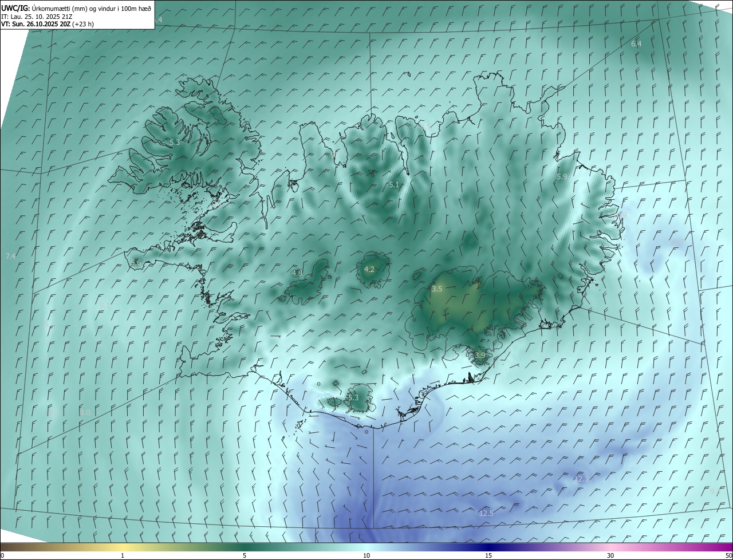Screen dimensions: 733x560
Task: Click the '30' tick on the color scale
Action: pyautogui.click(x=610, y=555)
